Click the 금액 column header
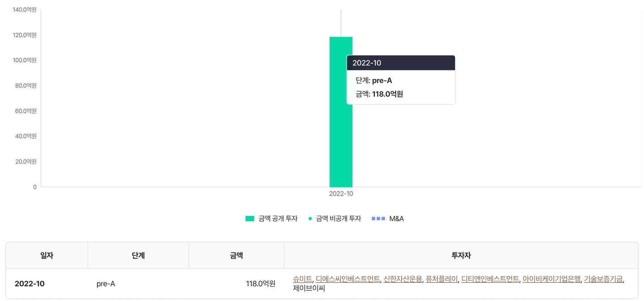The height and width of the screenshot is (301, 644). click(x=236, y=256)
